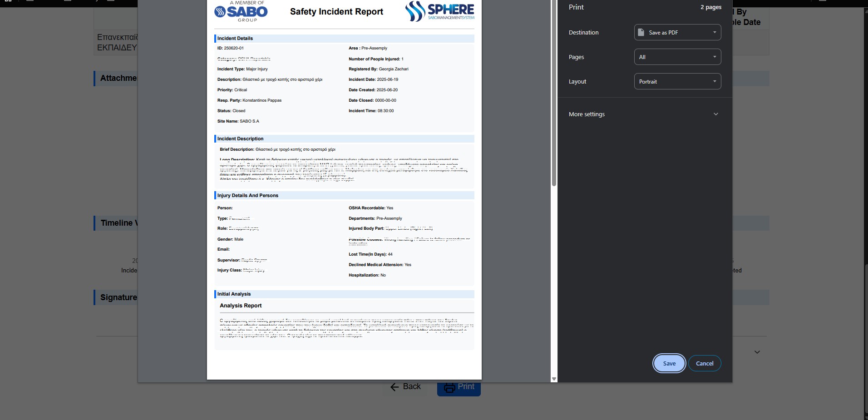Image resolution: width=868 pixels, height=420 pixels.
Task: Click the "Incident Description" section heading
Action: pyautogui.click(x=240, y=138)
